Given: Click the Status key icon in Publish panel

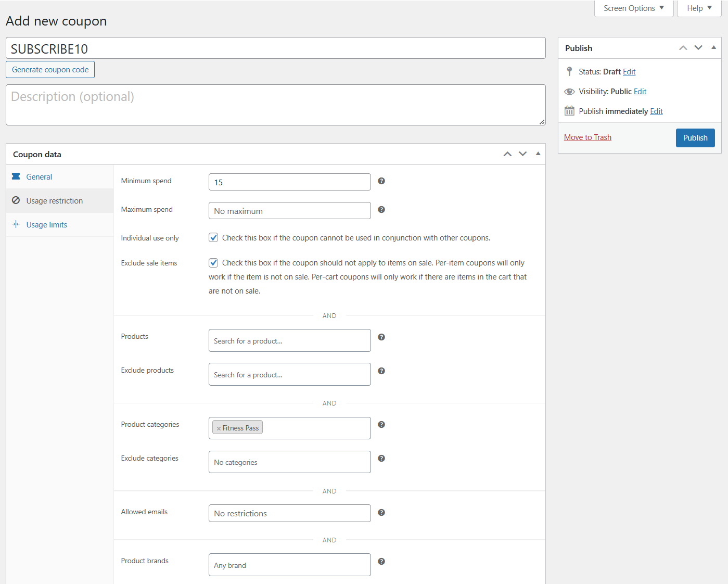Looking at the screenshot, I should 569,71.
